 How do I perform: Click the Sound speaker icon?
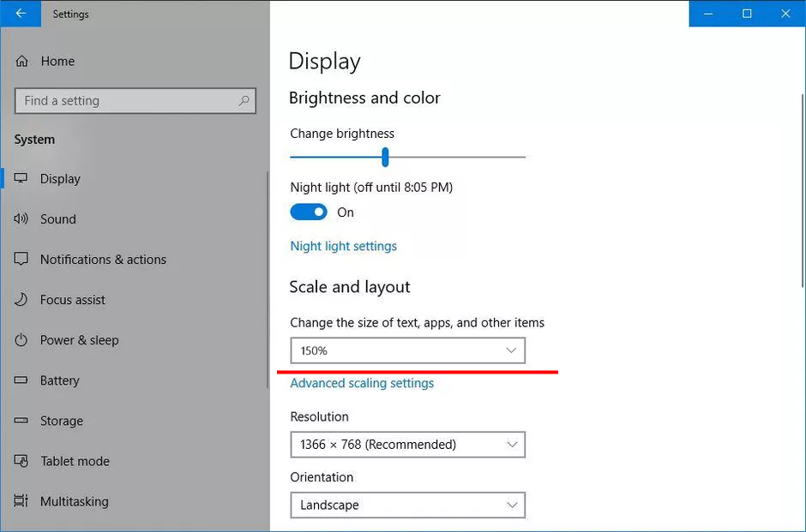point(21,219)
